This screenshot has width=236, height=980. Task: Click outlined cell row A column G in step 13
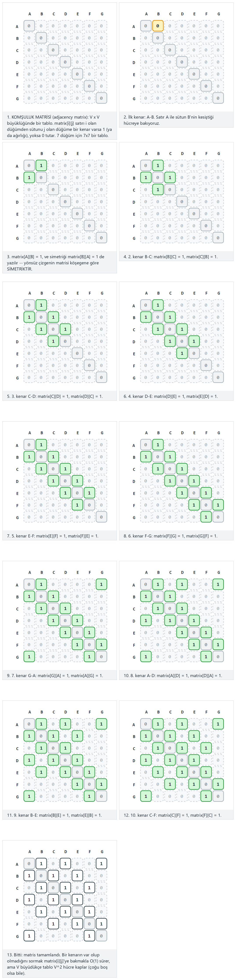[101, 864]
